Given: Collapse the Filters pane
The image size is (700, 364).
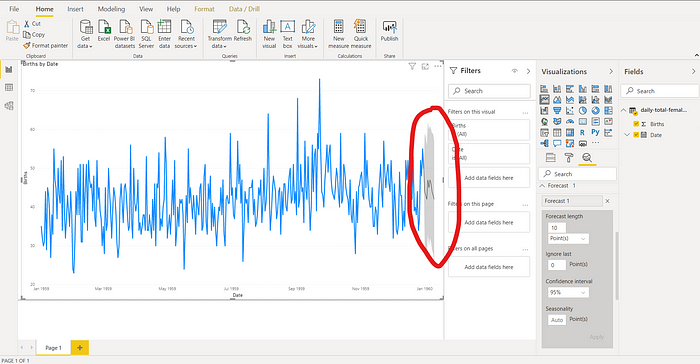Looking at the screenshot, I should (x=528, y=71).
